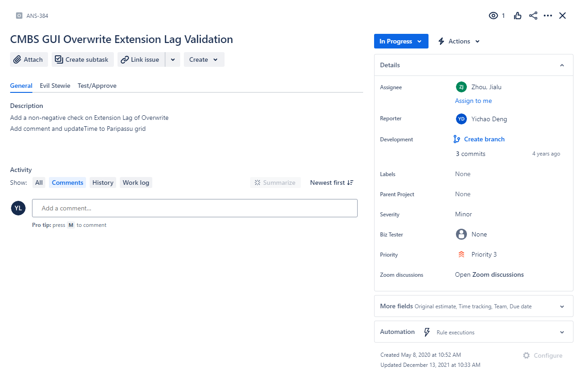
Task: Click the Link issue button
Action: coord(141,59)
